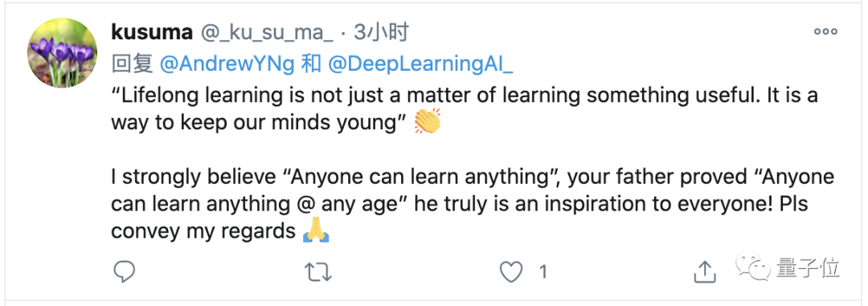
Task: Click the "I strongly believe" paragraph
Action: [473, 204]
